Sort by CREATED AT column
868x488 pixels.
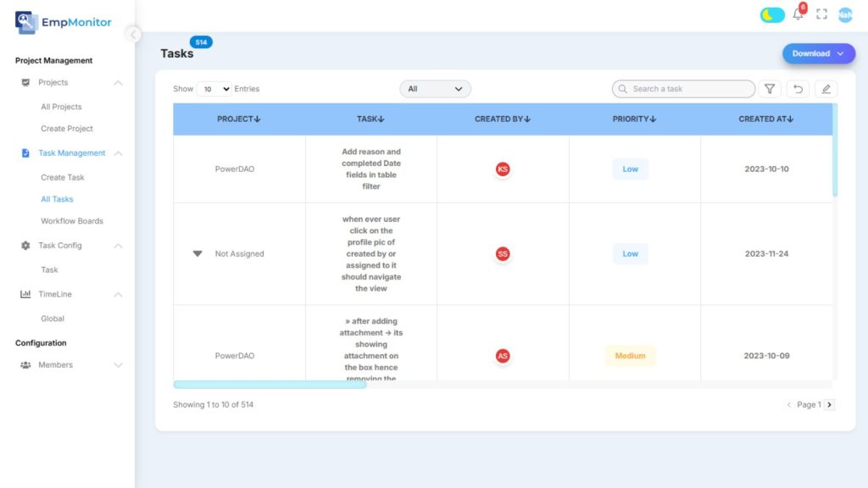click(x=766, y=119)
